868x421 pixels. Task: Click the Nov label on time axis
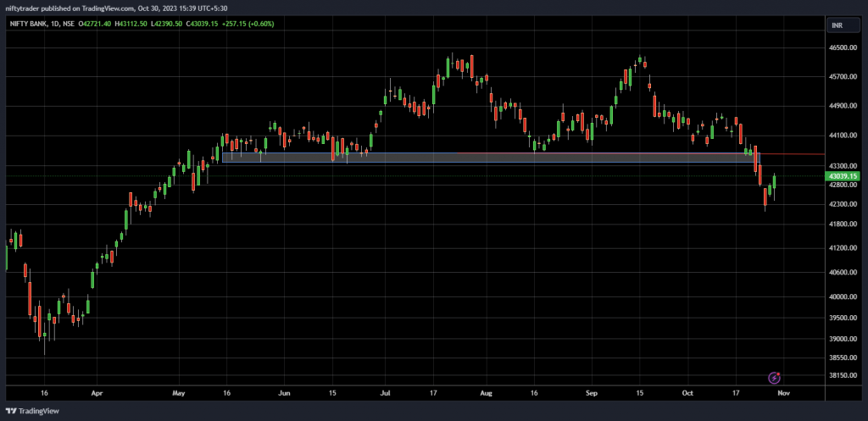[x=782, y=393]
